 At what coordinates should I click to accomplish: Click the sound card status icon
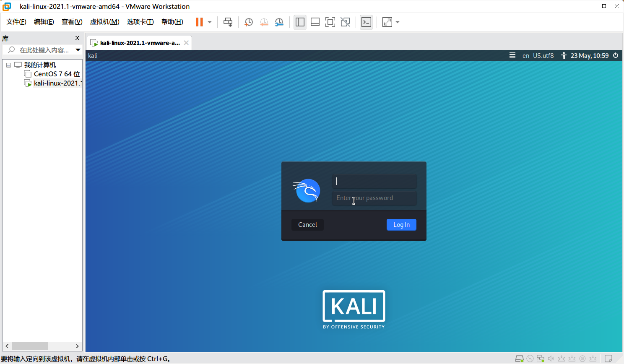[551, 359]
